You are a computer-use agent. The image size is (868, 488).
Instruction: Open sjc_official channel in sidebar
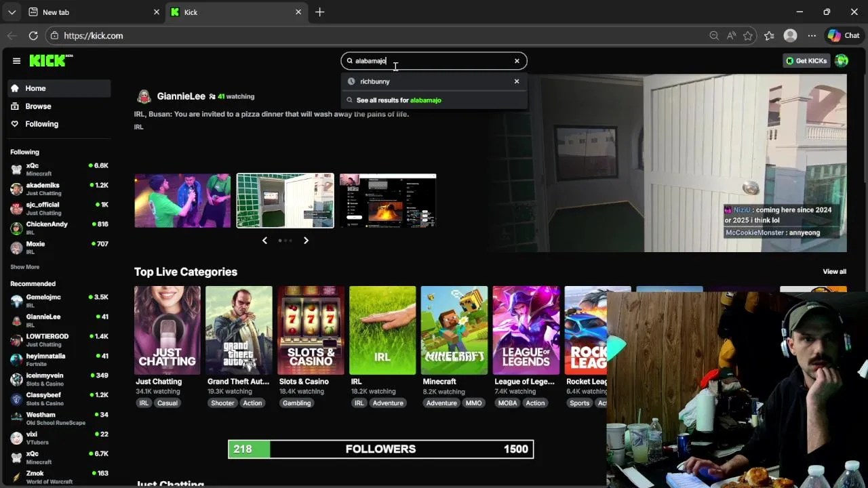[x=59, y=209]
